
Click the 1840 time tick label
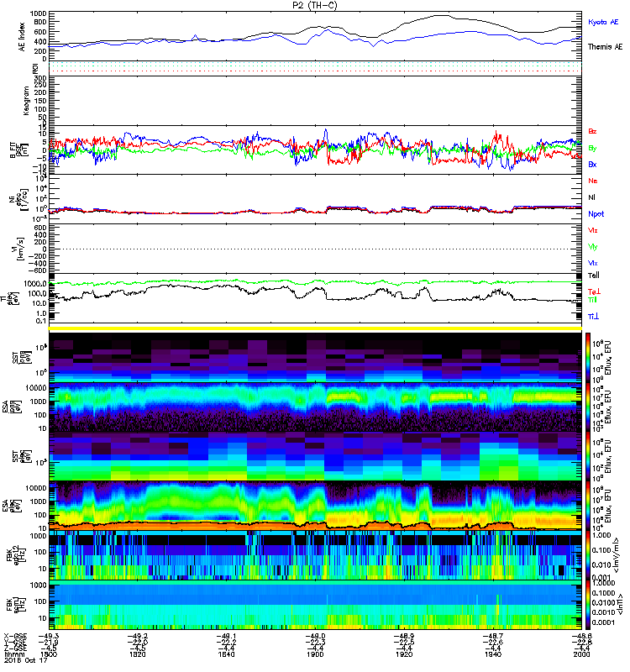226,654
